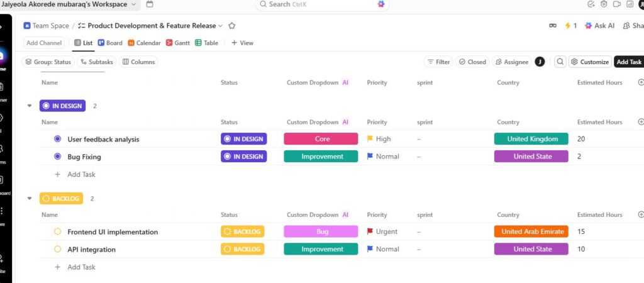Open Frontend UI implementation task
This screenshot has height=283, width=644.
[x=113, y=232]
